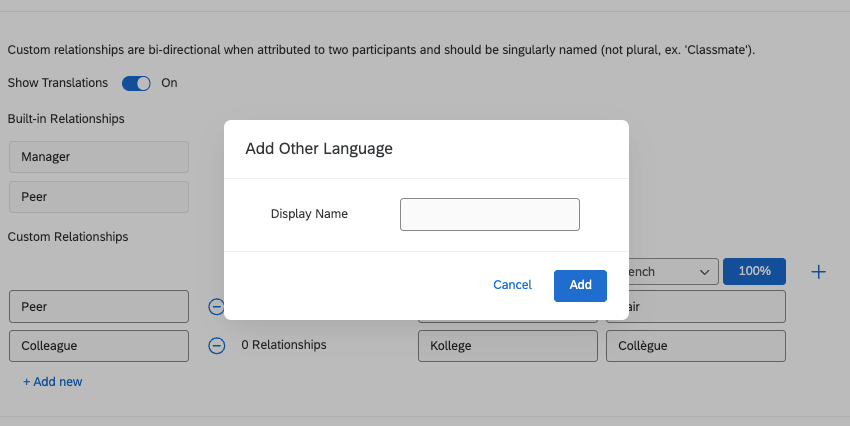
Task: Click the 100% translation progress button
Action: coord(754,271)
